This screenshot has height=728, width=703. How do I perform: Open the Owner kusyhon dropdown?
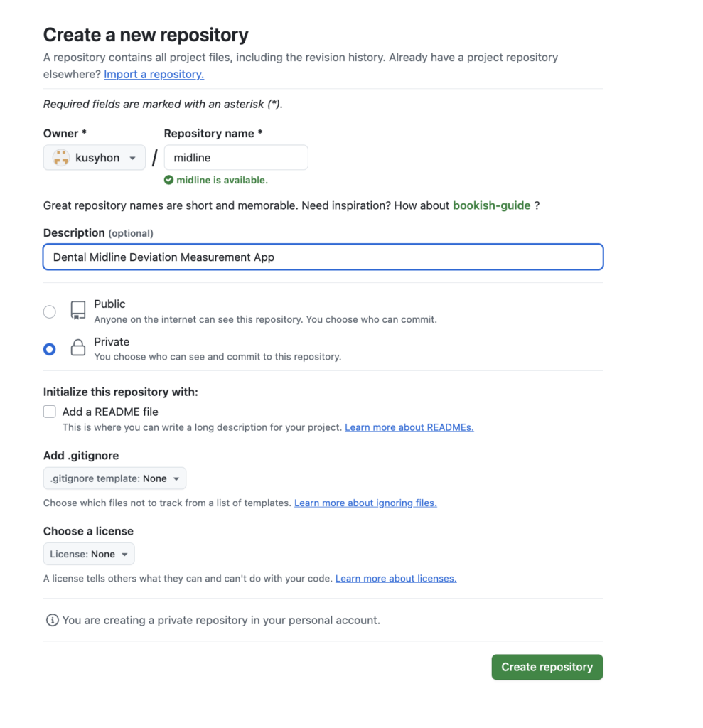95,158
